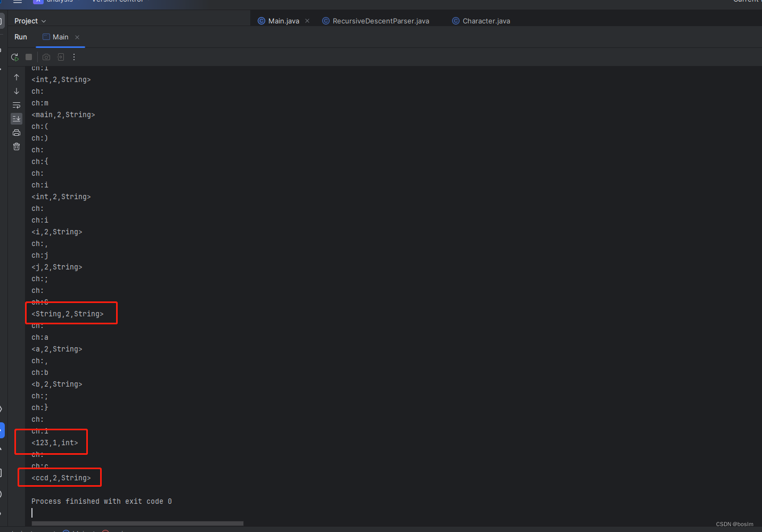Click the "ch:}" output line
Image resolution: width=762 pixels, height=532 pixels.
(40, 407)
